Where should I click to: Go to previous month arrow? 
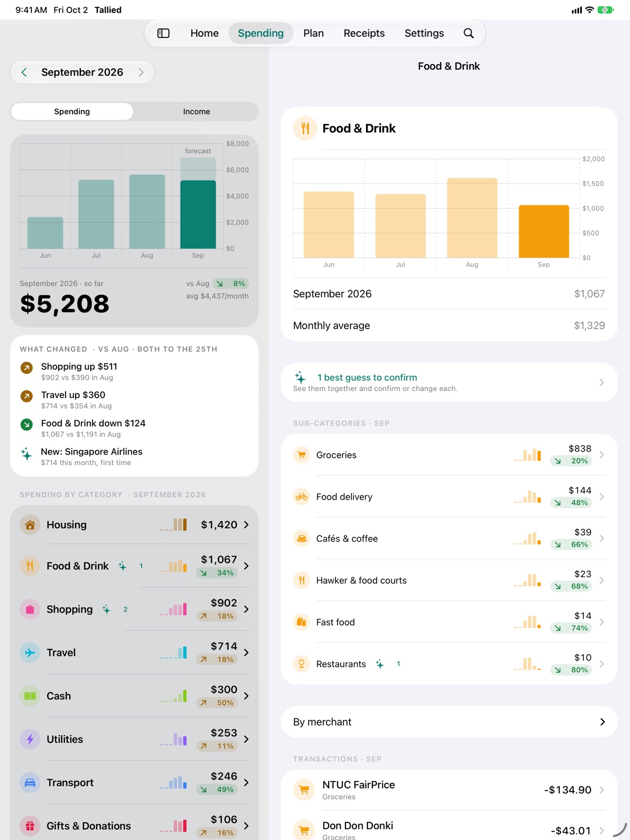click(24, 72)
